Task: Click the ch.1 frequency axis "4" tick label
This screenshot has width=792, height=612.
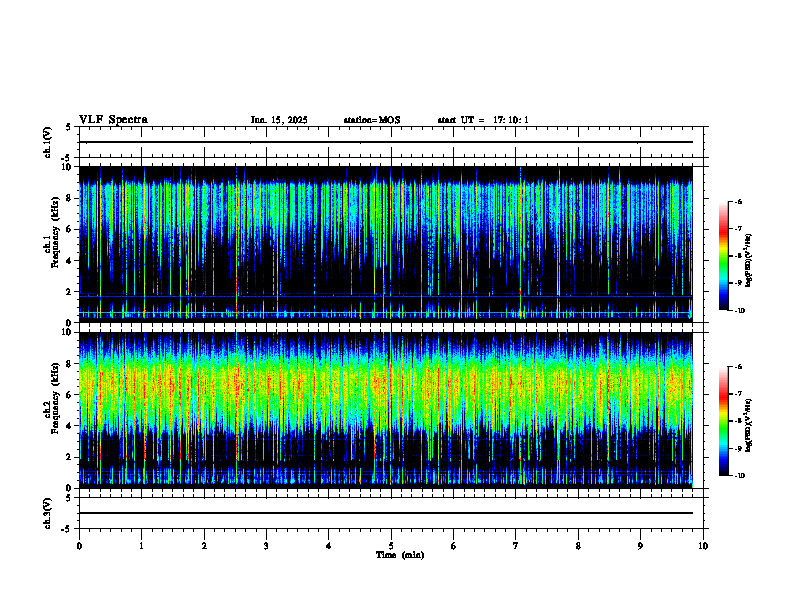Action: [69, 261]
